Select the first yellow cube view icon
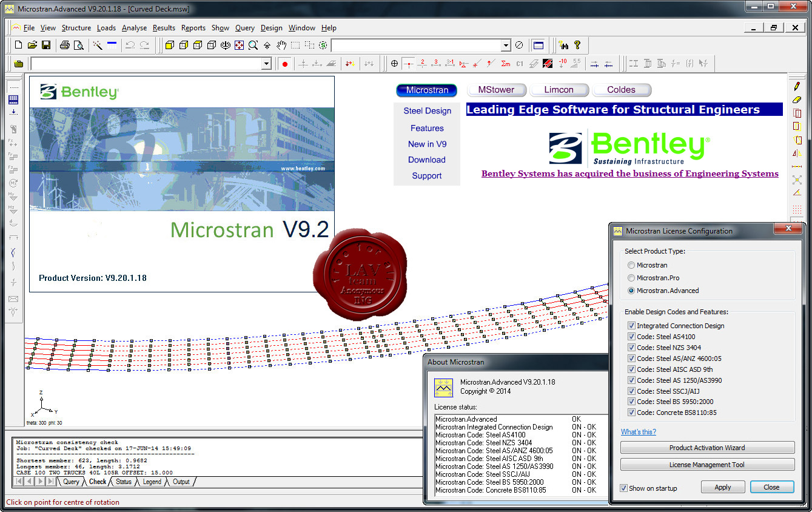Screen dimensions: 812x512 [x=170, y=45]
